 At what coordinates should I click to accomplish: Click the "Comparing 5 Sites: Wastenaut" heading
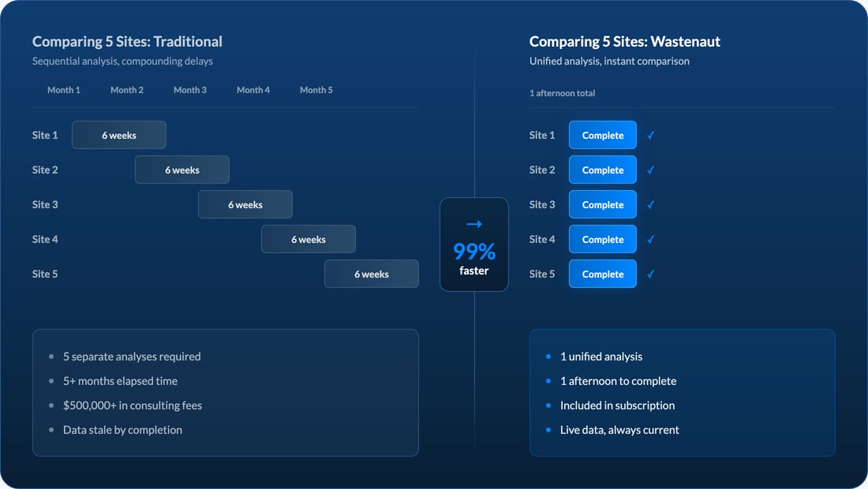tap(624, 42)
